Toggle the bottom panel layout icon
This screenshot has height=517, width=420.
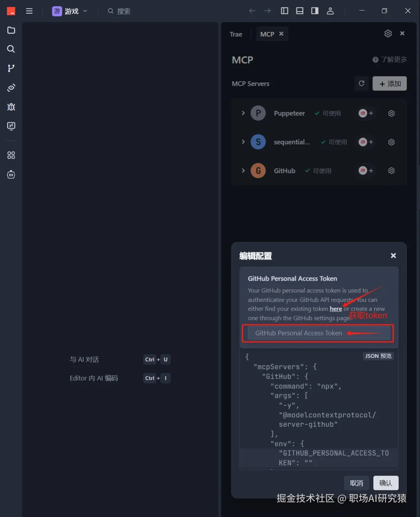pyautogui.click(x=300, y=11)
